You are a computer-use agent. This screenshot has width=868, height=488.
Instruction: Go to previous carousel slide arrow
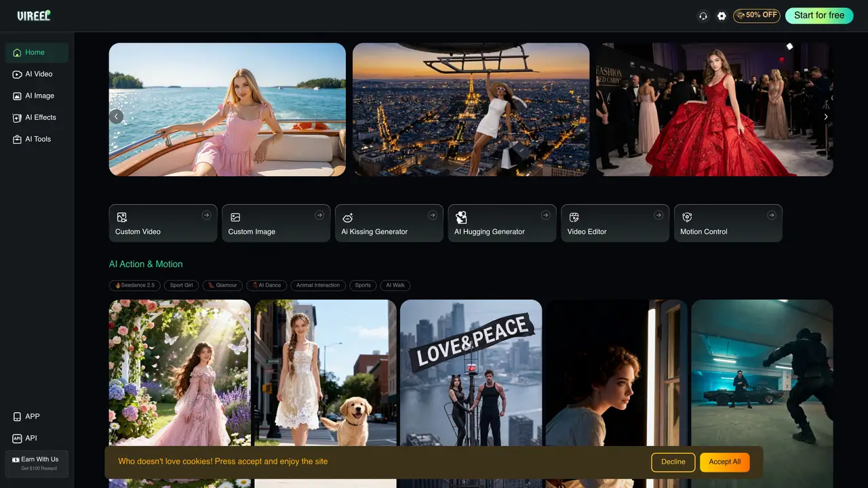coord(116,117)
